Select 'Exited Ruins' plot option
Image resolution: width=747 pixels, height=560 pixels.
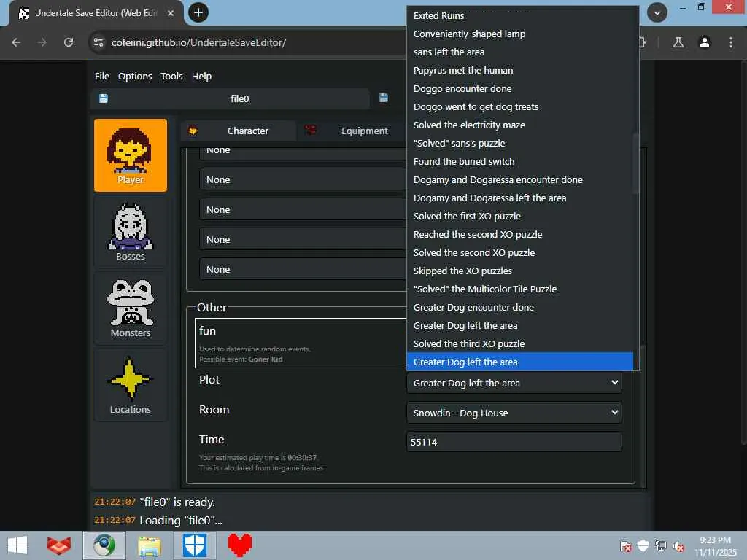(519, 16)
